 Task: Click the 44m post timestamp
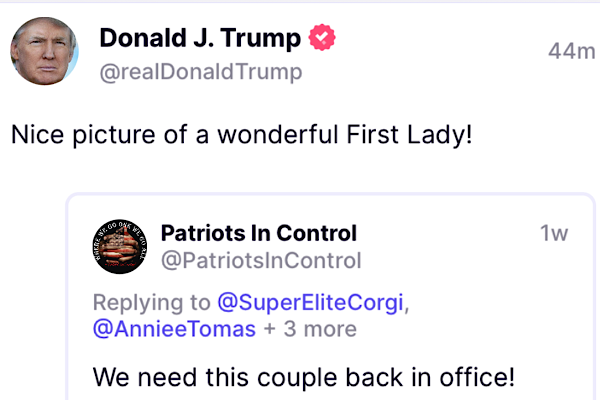571,51
